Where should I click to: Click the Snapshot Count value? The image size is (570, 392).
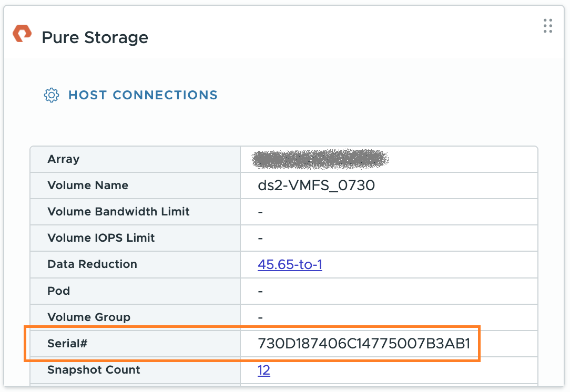pyautogui.click(x=263, y=370)
